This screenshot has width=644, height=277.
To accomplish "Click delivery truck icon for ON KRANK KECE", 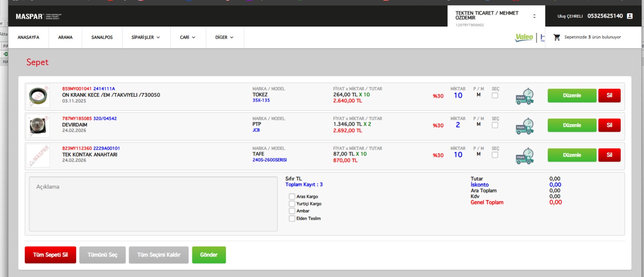I will 525,96.
